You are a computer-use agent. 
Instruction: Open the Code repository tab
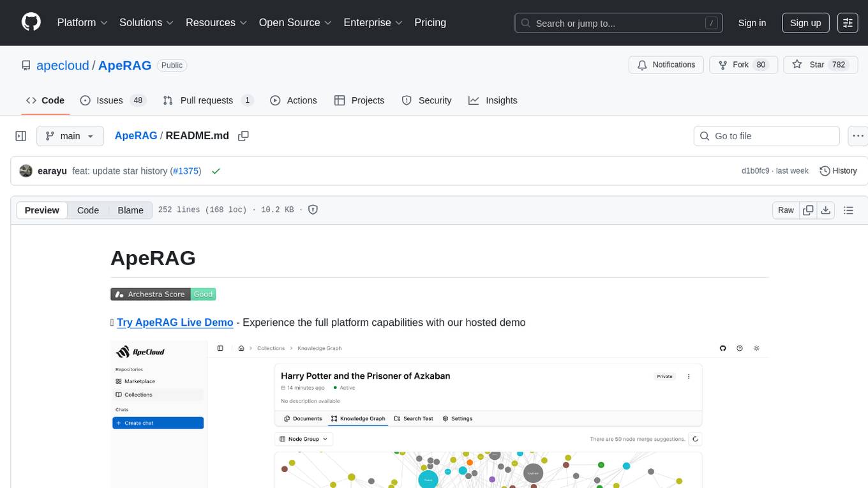click(x=45, y=100)
